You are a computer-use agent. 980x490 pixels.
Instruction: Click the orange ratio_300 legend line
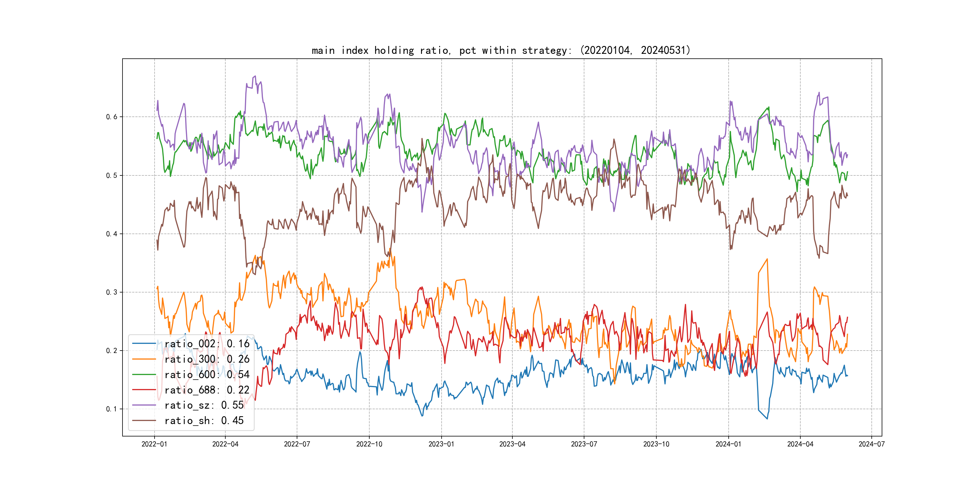pos(144,359)
